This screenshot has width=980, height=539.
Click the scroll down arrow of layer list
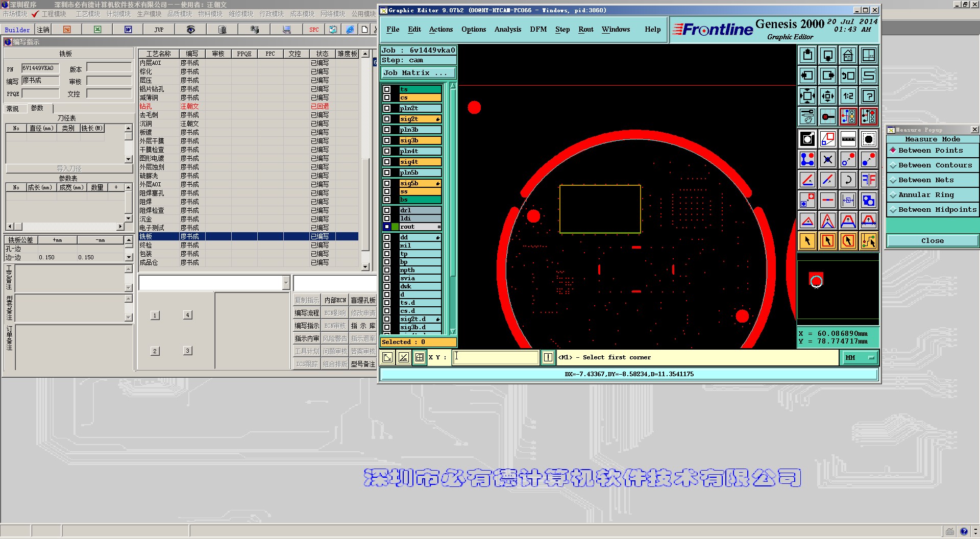coord(453,331)
